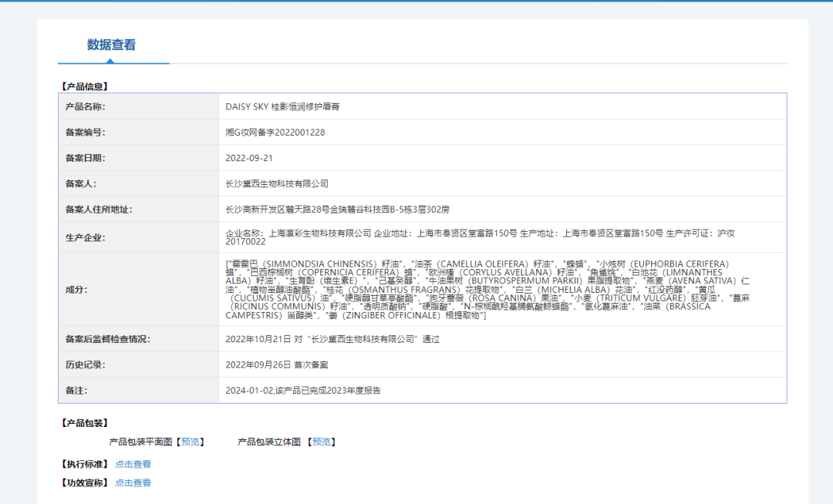The height and width of the screenshot is (504, 833).
Task: Open 预览 link for 产品包装立体图
Action: (322, 442)
